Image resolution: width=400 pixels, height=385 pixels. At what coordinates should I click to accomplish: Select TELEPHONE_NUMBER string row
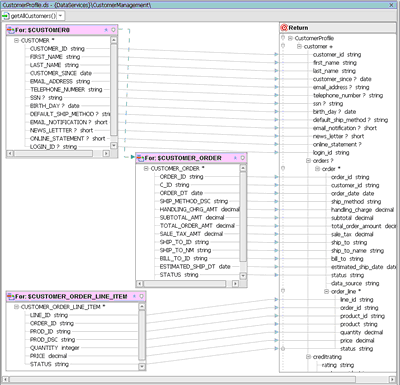[x=66, y=90]
